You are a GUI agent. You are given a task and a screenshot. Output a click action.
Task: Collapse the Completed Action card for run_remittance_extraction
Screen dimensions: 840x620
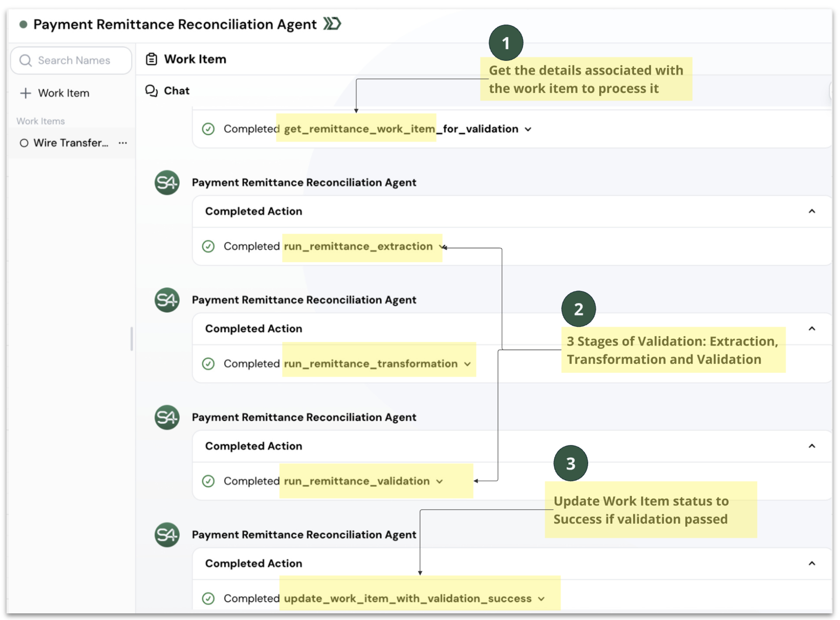coord(812,211)
